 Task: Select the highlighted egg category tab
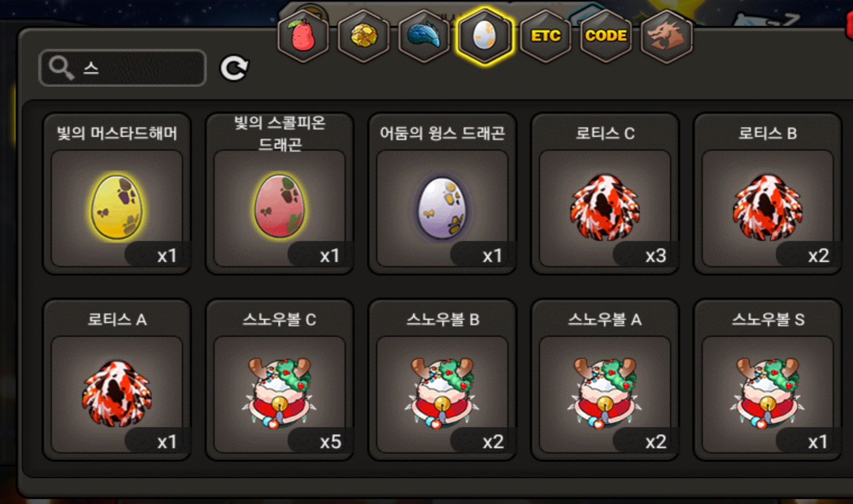(x=485, y=36)
